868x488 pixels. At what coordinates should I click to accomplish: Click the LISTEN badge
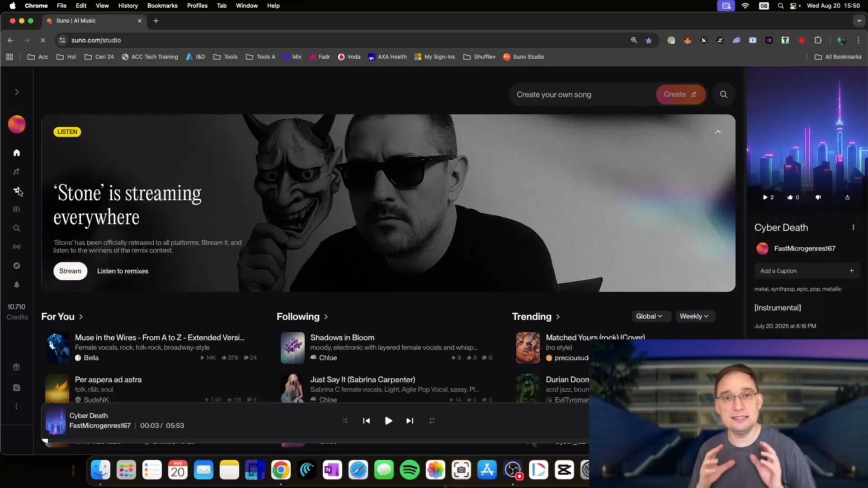tap(67, 132)
